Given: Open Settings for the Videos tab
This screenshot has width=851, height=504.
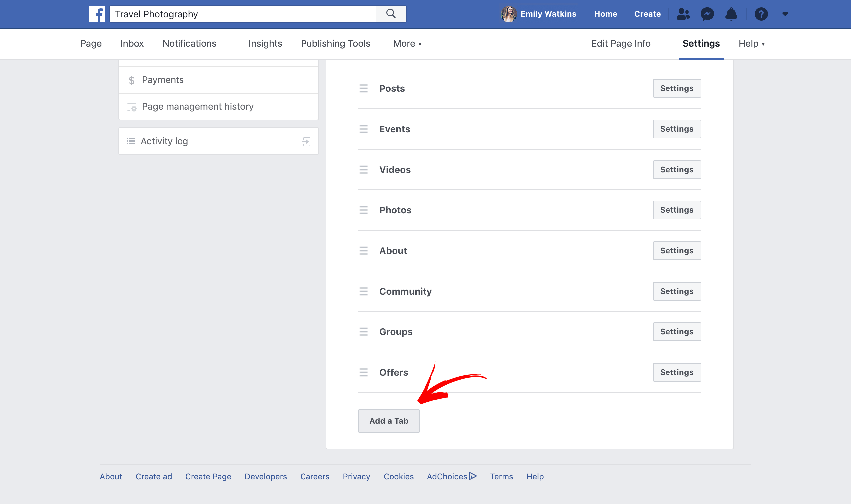Looking at the screenshot, I should [676, 170].
